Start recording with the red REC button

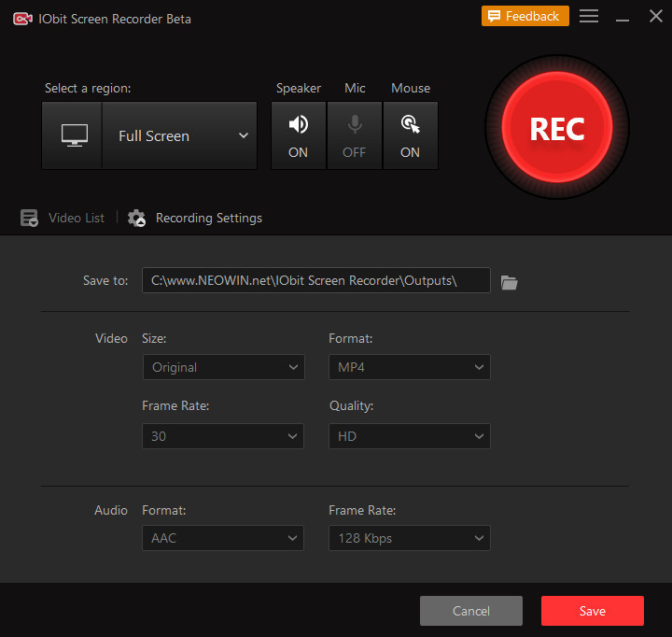click(556, 128)
